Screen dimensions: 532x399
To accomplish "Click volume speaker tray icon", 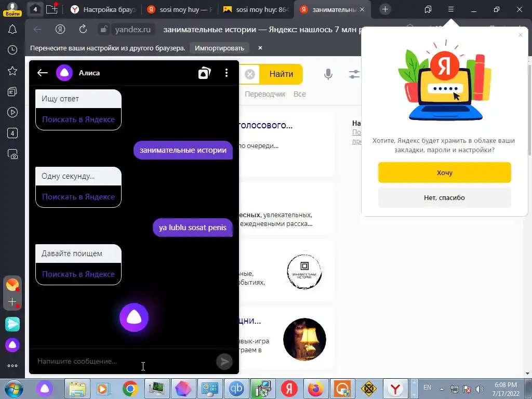I will coord(480,389).
